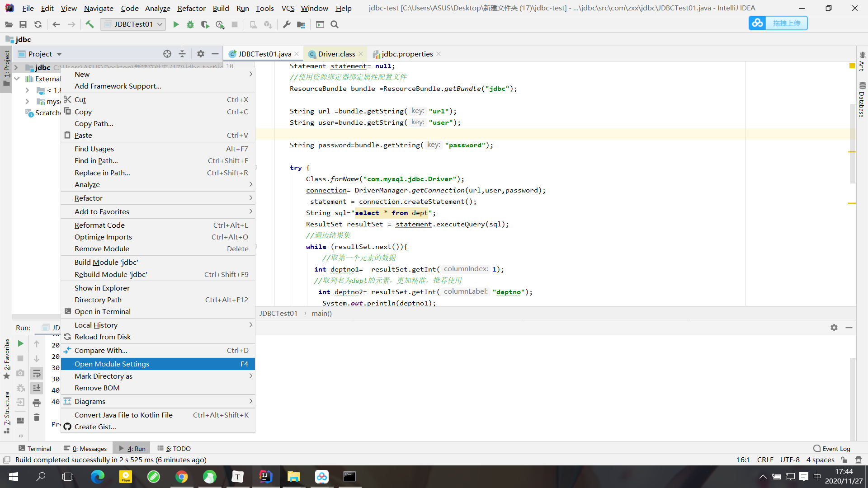The image size is (868, 488).
Task: Toggle the Database side panel
Action: click(x=862, y=99)
